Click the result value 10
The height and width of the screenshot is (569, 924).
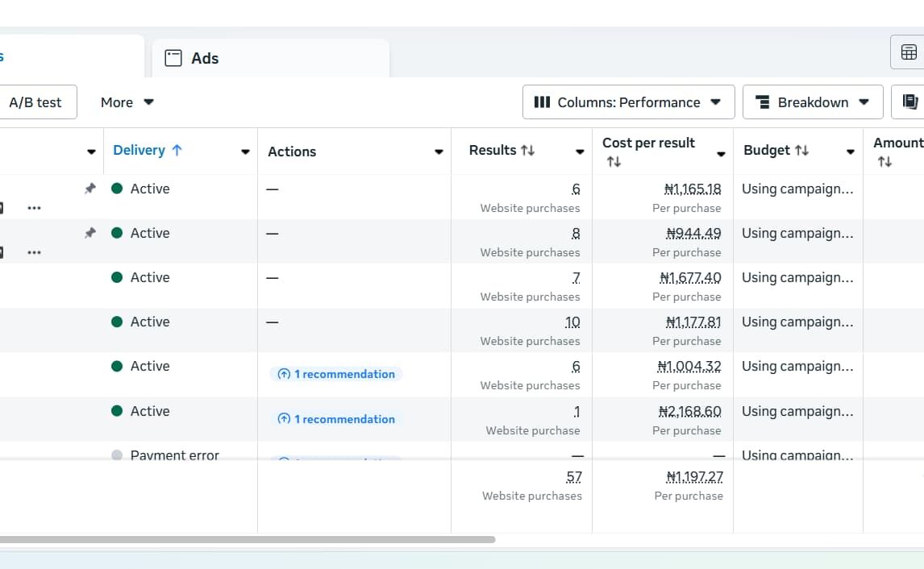tap(572, 322)
